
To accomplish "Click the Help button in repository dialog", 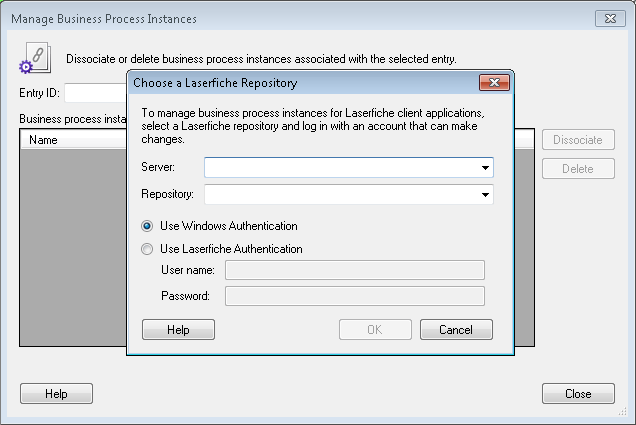I will click(x=178, y=329).
